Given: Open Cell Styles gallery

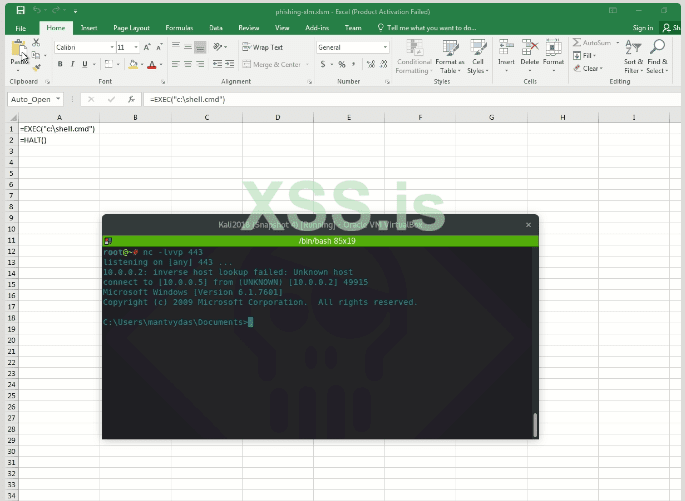Looking at the screenshot, I should (x=478, y=56).
